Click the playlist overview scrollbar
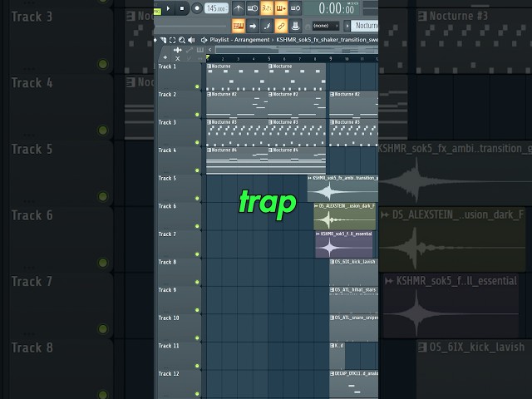 [x=297, y=50]
